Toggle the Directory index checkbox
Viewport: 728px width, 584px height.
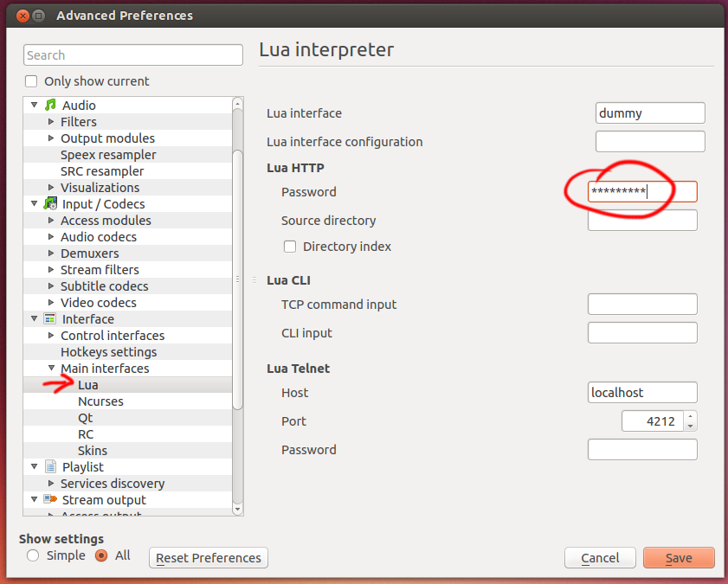[x=290, y=247]
